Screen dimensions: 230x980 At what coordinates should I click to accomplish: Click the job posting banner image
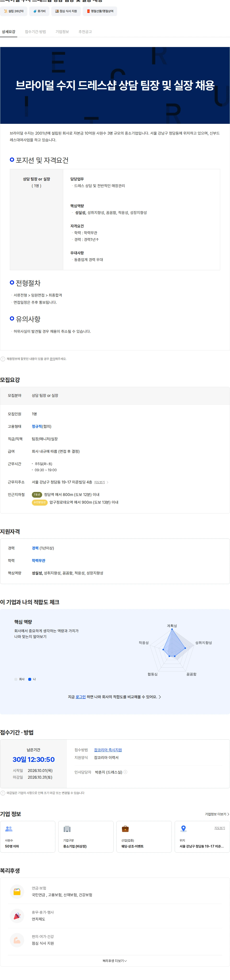pos(115,85)
